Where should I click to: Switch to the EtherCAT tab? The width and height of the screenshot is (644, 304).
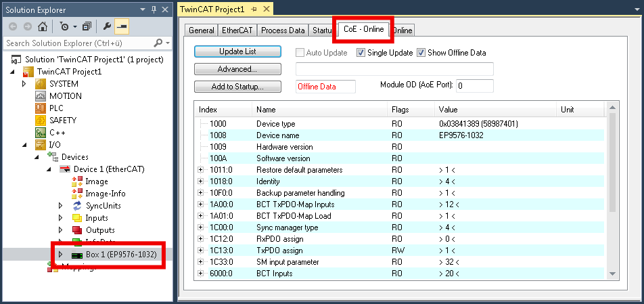tap(237, 30)
